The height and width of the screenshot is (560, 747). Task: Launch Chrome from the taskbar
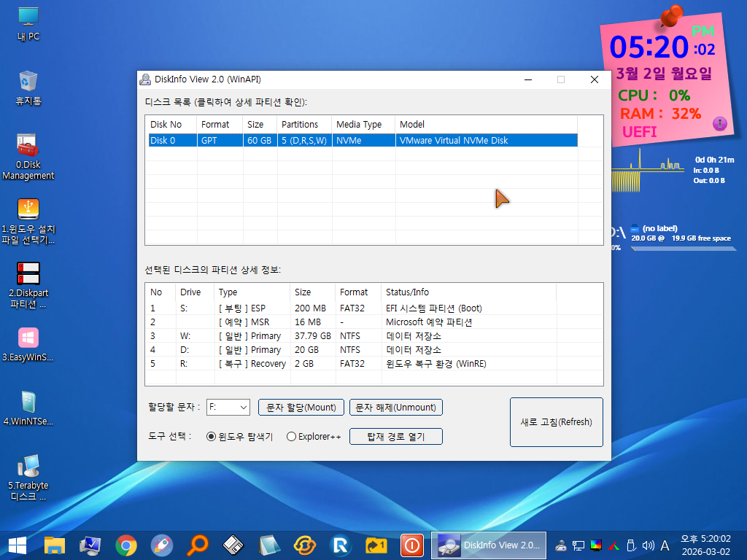(126, 545)
